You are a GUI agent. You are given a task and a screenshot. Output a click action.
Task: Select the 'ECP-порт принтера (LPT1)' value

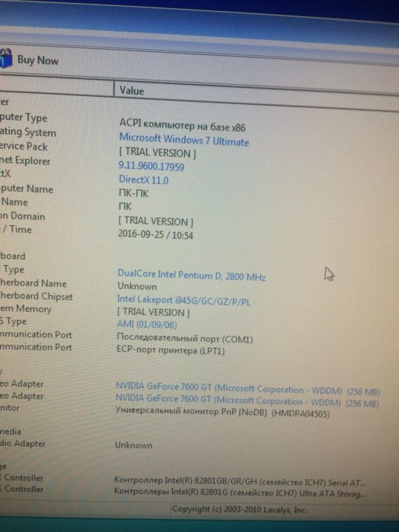[171, 350]
